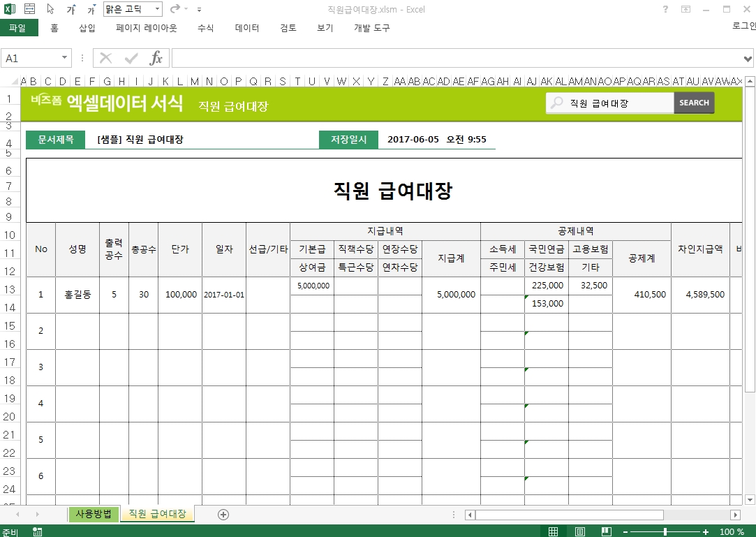Open the 데이터 ribbon tab
This screenshot has width=756, height=537.
point(247,28)
